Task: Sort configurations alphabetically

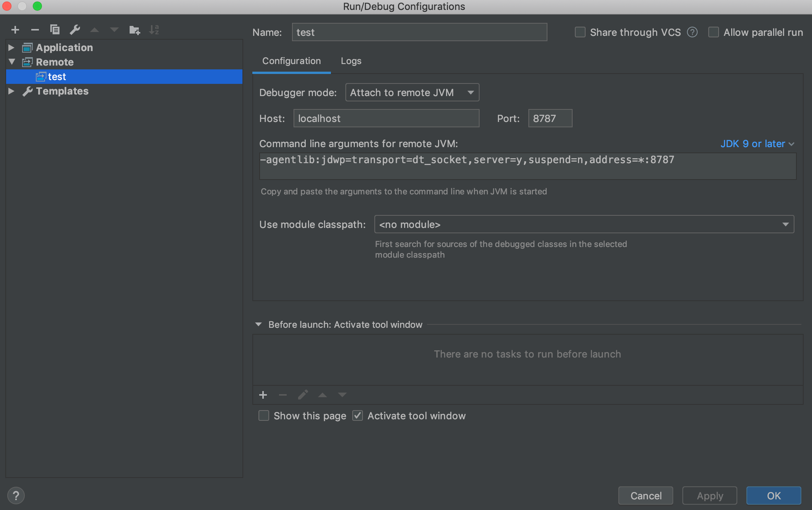Action: pyautogui.click(x=154, y=30)
